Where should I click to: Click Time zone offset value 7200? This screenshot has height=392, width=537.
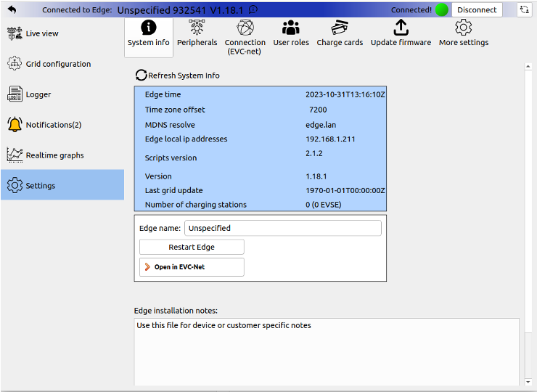point(318,110)
